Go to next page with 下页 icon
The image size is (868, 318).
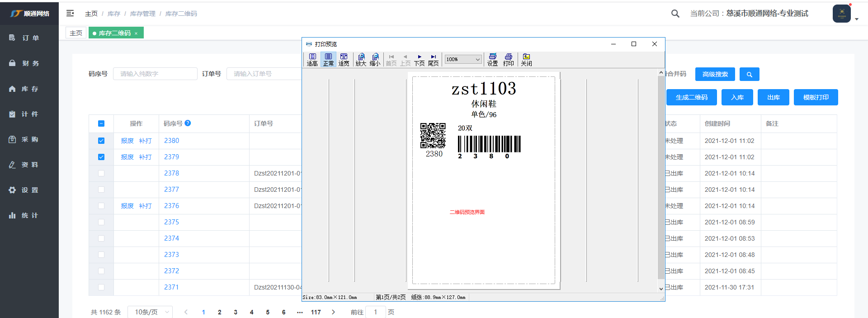point(419,59)
